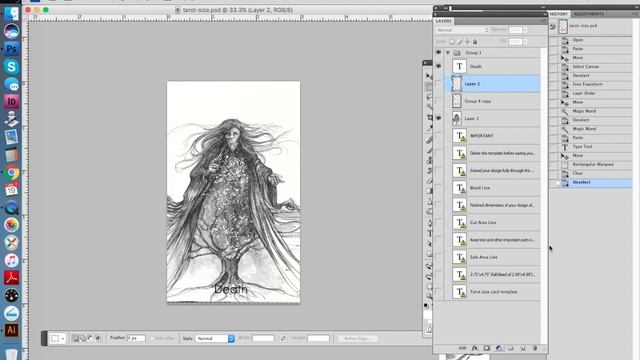Show Layer 2 visibility

[438, 84]
